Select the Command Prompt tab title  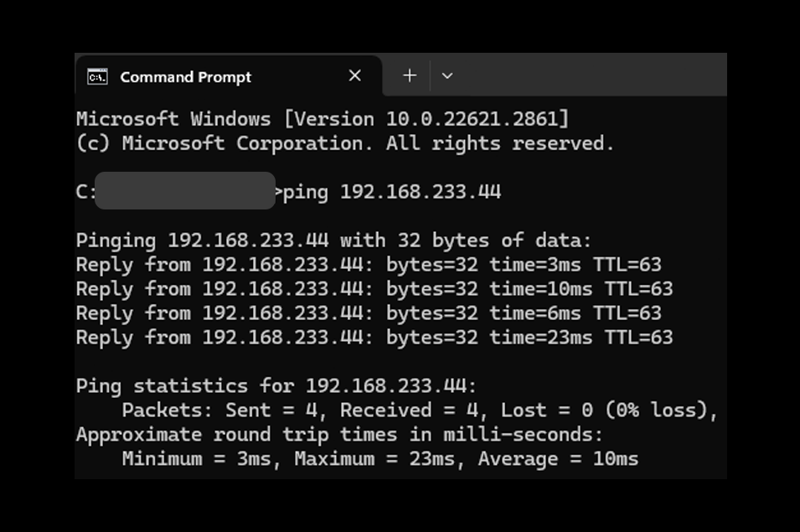(x=185, y=77)
